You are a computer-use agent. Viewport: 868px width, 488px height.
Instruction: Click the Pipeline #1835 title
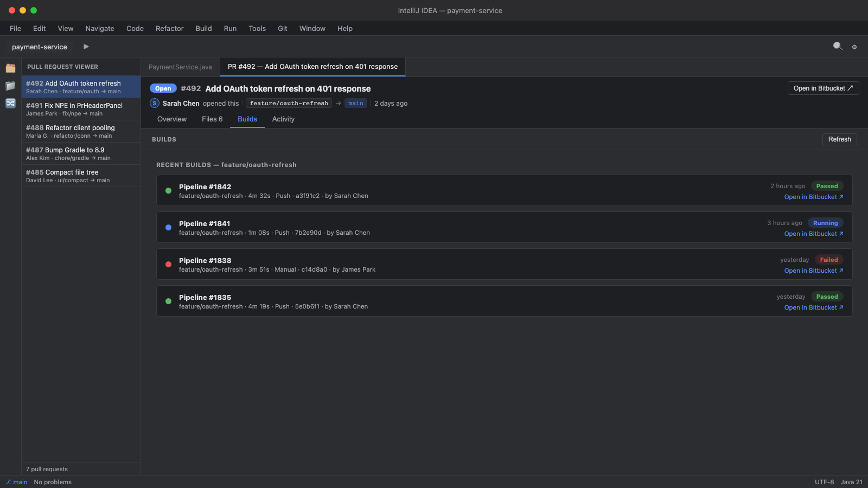(205, 297)
